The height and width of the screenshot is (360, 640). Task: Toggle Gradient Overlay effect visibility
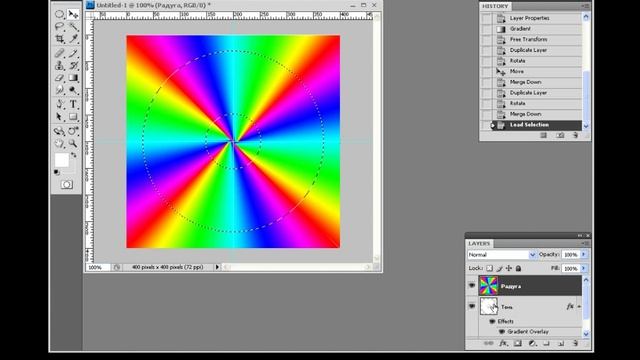point(502,332)
